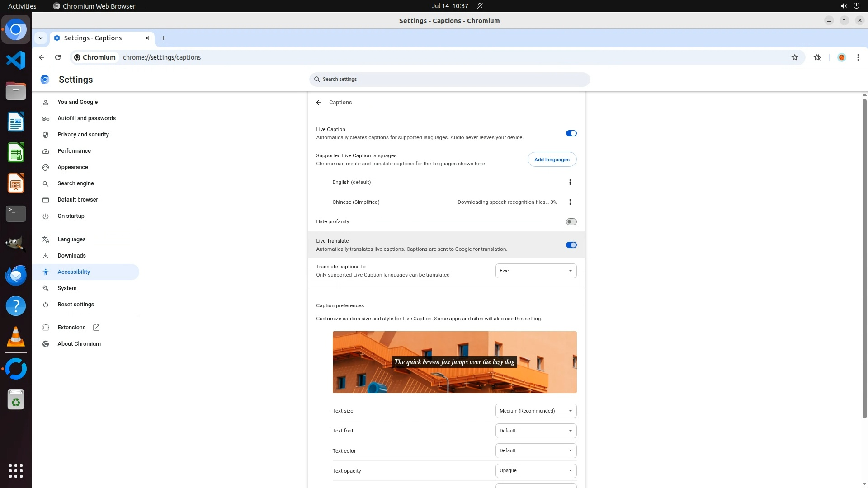The height and width of the screenshot is (488, 868).
Task: Go to Privacy and security settings
Action: pyautogui.click(x=83, y=135)
